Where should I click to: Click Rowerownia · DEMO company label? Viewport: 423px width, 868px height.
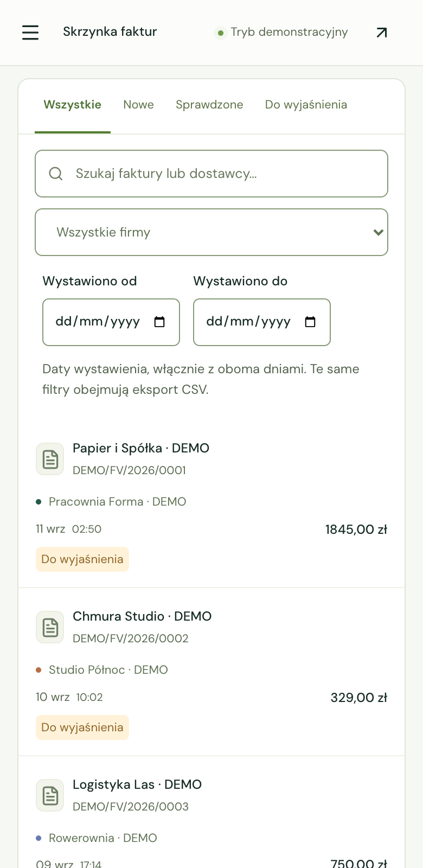point(103,838)
